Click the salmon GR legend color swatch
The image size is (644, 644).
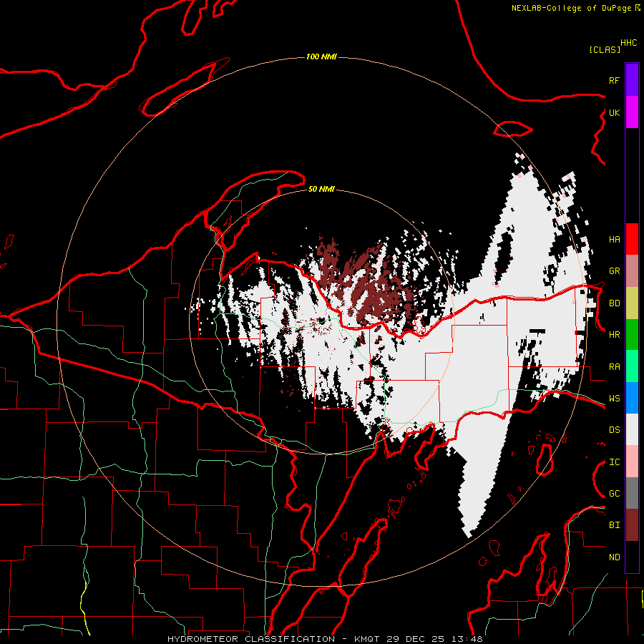[x=632, y=270]
